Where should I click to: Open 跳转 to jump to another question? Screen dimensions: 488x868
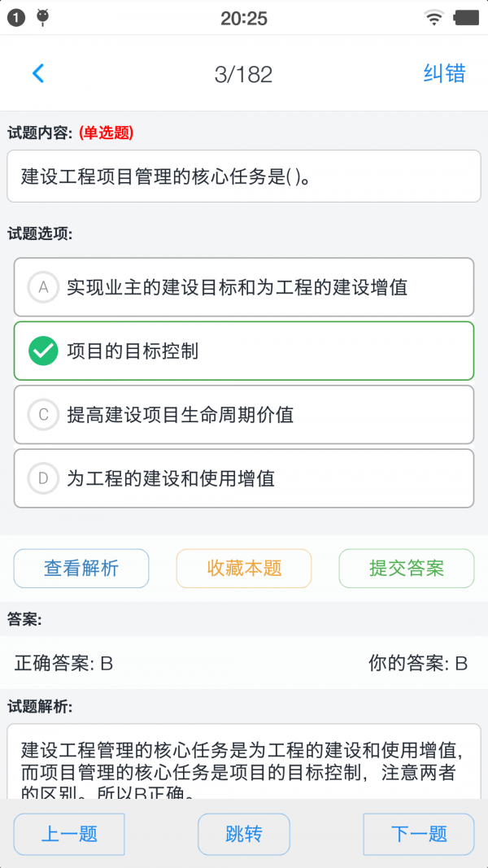tap(243, 834)
